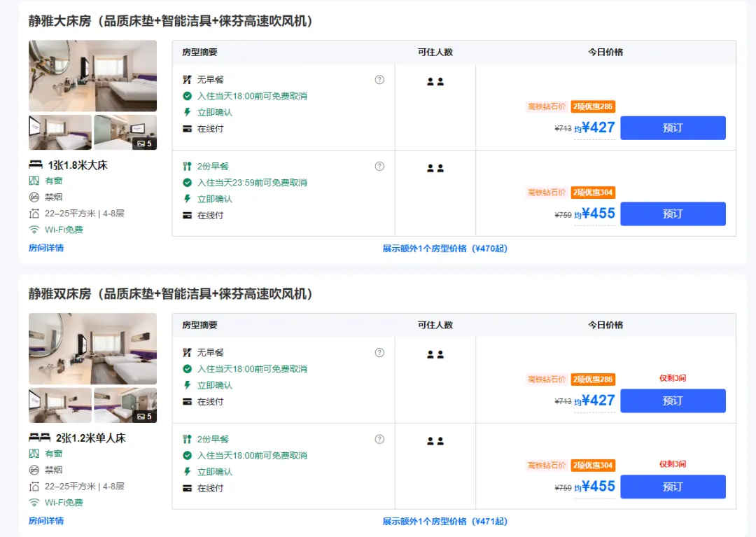Expand extra room prices starting from ¥470
This screenshot has width=756, height=537.
click(x=444, y=249)
